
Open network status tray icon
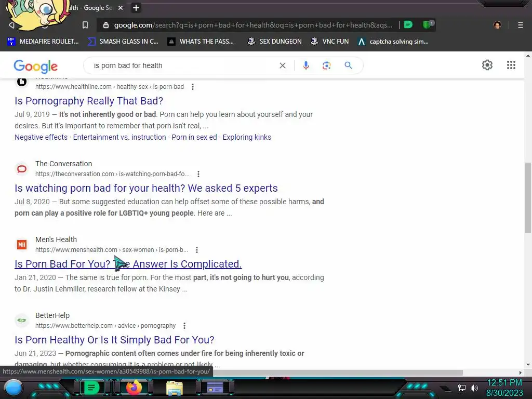(x=462, y=388)
